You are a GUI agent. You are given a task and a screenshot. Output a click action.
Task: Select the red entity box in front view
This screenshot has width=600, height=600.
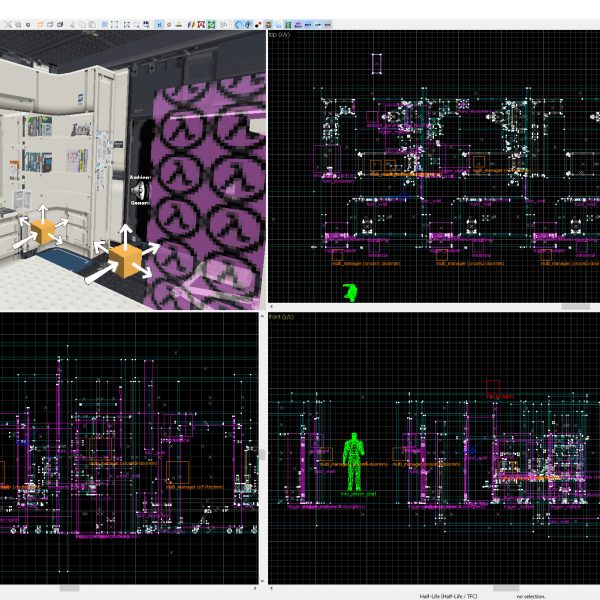click(x=493, y=388)
